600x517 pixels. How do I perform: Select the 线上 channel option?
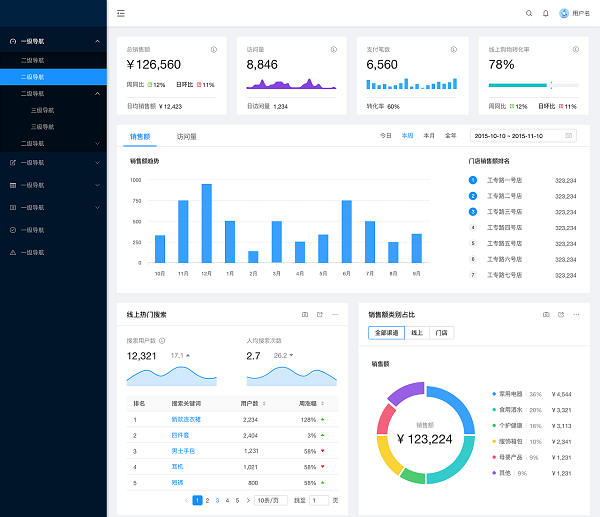[x=417, y=332]
